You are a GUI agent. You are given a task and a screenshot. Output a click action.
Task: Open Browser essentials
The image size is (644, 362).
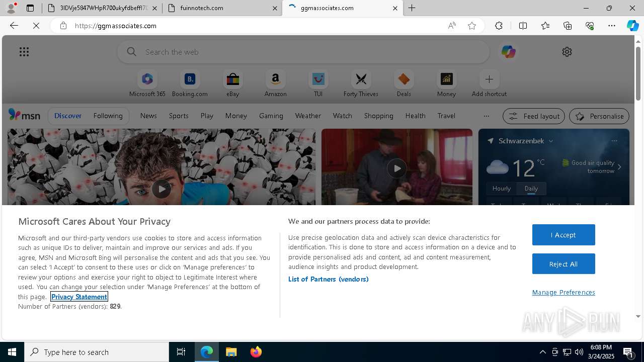coord(590,26)
